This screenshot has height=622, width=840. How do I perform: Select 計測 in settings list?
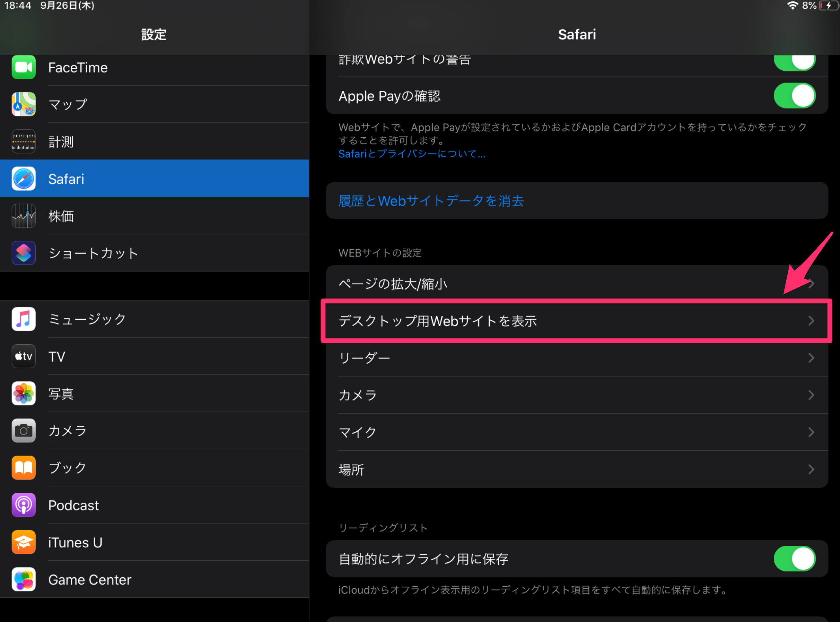(x=154, y=141)
